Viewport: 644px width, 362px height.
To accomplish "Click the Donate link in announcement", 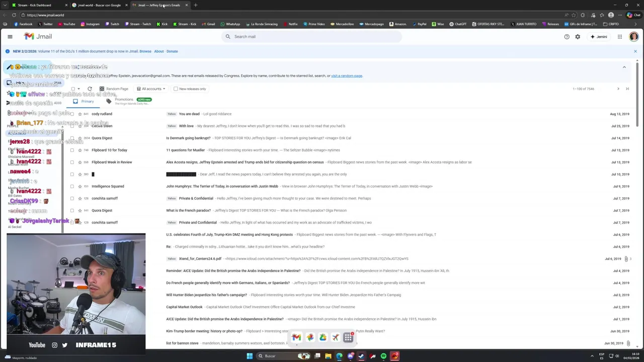I will coord(172,51).
